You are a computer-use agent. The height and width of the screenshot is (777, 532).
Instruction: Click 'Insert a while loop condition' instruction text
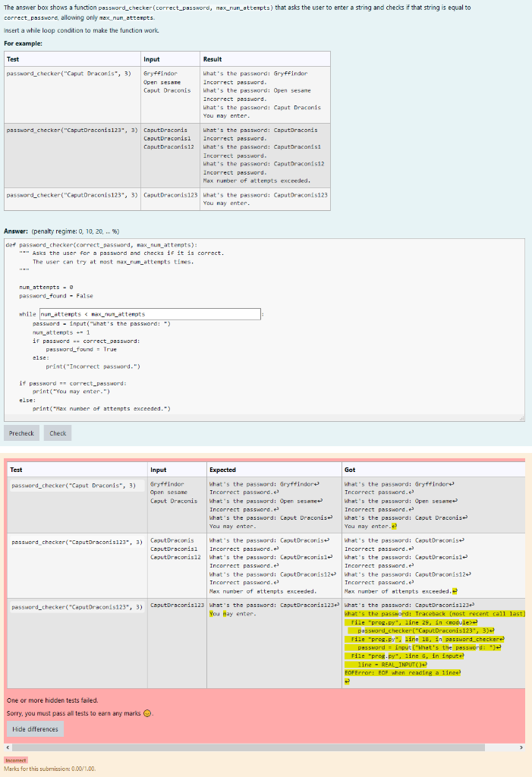click(x=82, y=30)
